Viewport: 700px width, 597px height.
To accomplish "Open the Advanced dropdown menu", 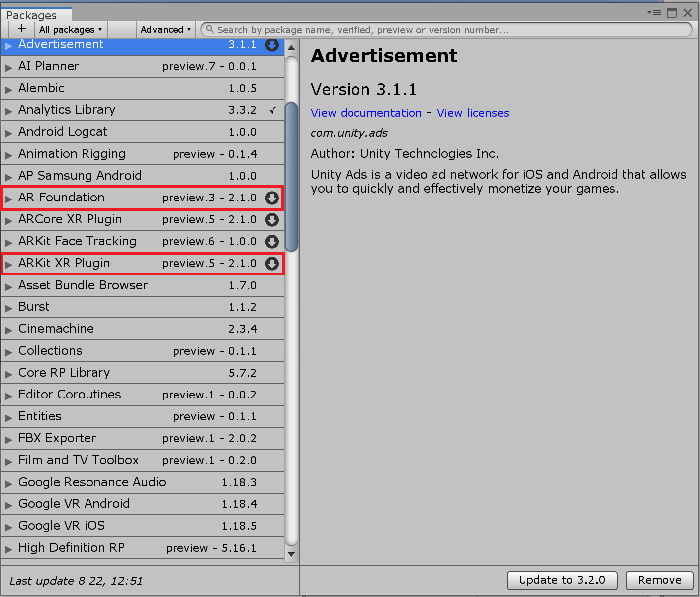I will pyautogui.click(x=166, y=30).
